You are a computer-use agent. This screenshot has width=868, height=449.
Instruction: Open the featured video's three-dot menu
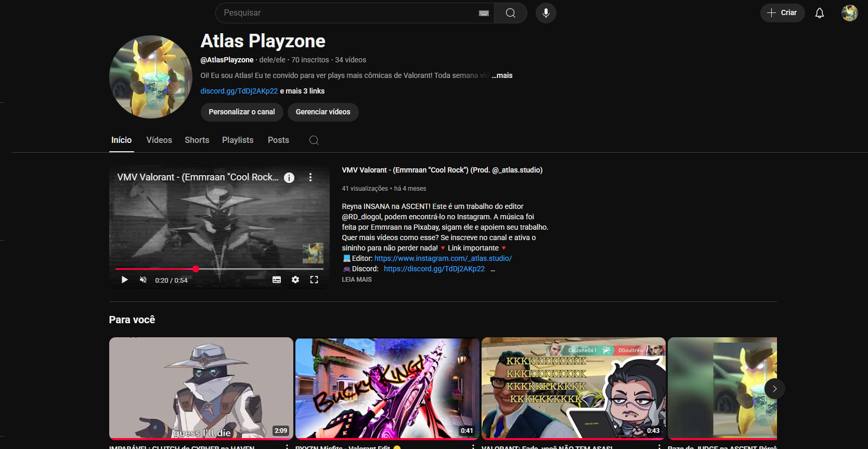coord(310,177)
